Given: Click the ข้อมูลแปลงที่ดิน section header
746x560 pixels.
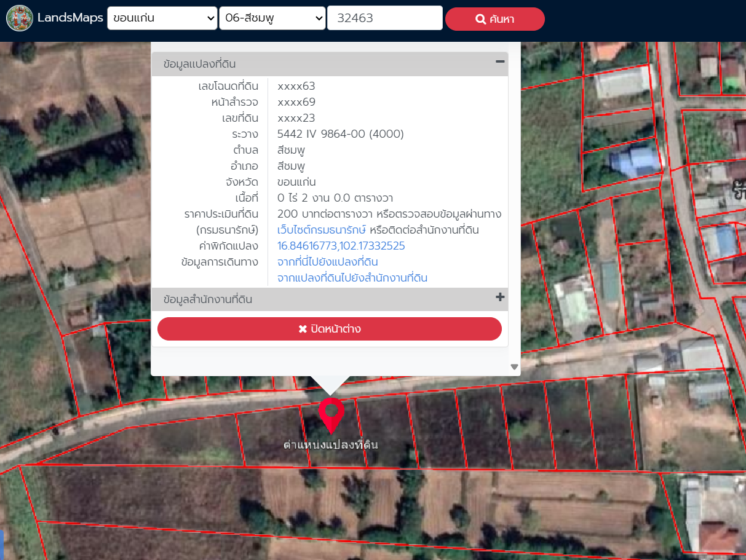Looking at the screenshot, I should pyautogui.click(x=200, y=64).
